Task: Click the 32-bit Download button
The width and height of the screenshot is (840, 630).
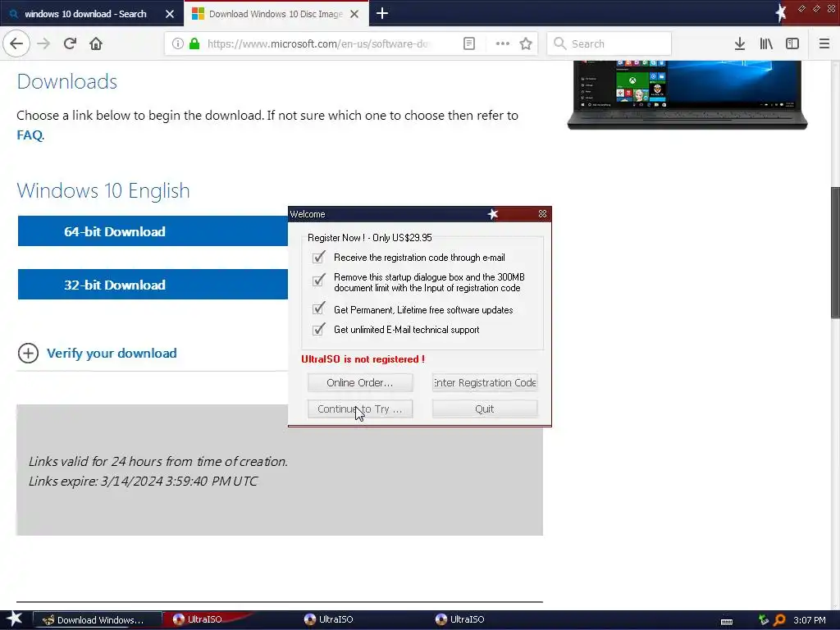Action: point(153,285)
